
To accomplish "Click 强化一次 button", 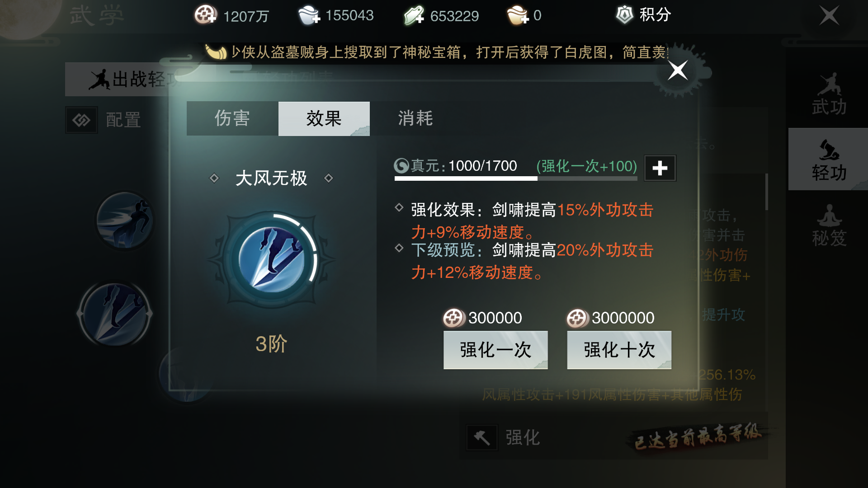I will pyautogui.click(x=495, y=350).
